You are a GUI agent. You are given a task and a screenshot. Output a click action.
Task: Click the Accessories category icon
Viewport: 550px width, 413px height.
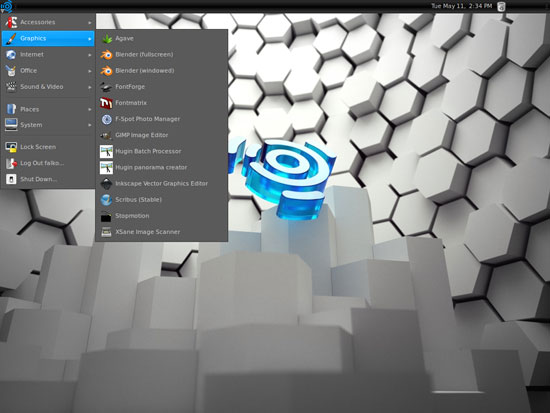tap(11, 22)
